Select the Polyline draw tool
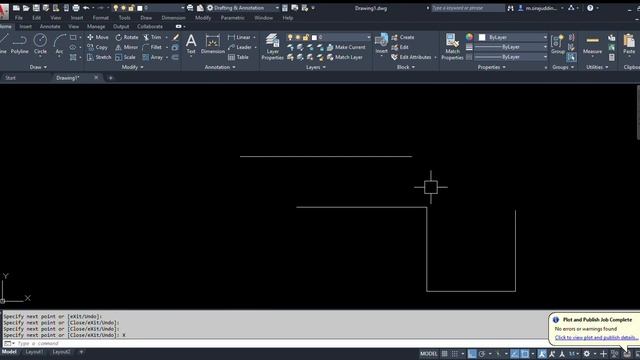The image size is (640, 360). pos(20,44)
